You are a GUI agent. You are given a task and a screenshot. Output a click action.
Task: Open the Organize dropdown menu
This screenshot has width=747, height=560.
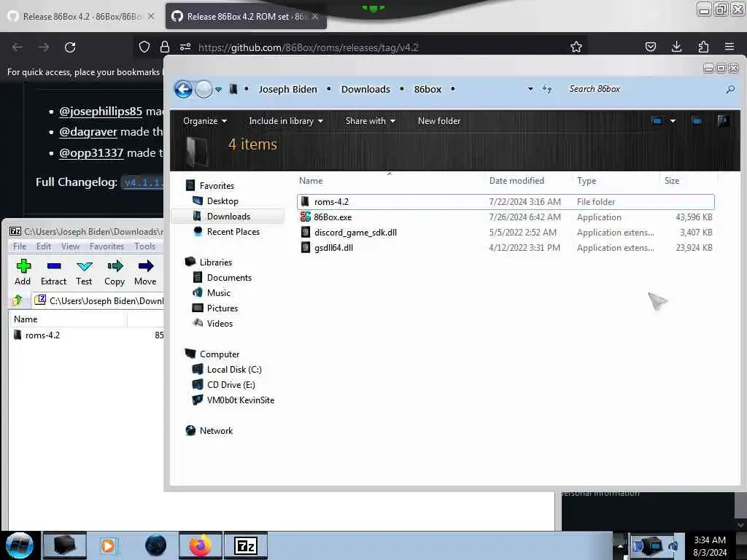(205, 121)
